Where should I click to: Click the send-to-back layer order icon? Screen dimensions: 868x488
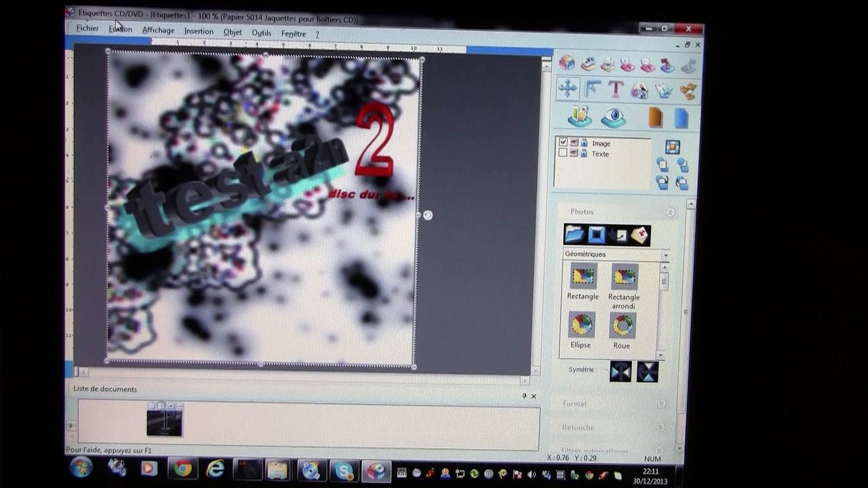coord(682,165)
